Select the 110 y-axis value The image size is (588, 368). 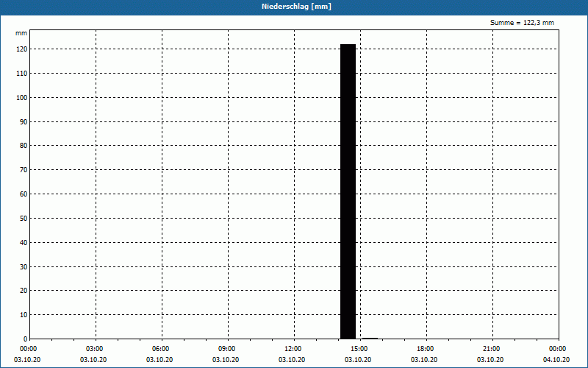pos(22,74)
